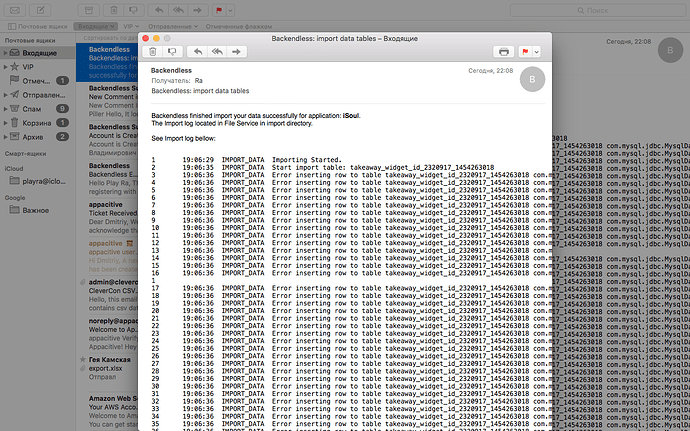Expand the Архив mailbox triangle

[x=5, y=137]
